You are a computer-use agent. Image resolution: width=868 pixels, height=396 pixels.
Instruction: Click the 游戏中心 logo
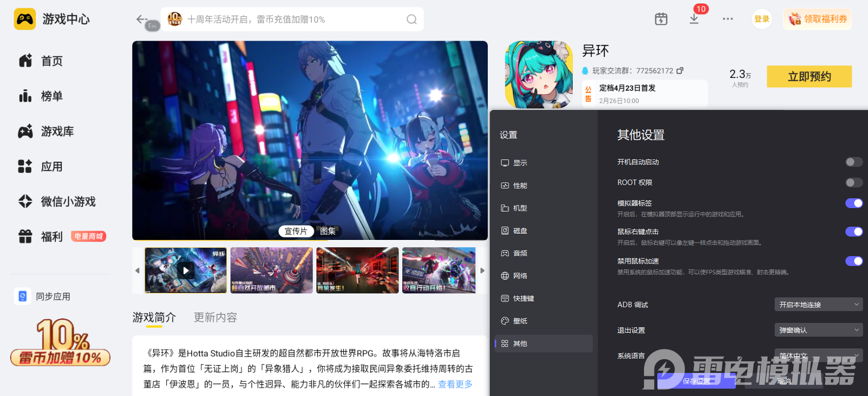point(52,19)
